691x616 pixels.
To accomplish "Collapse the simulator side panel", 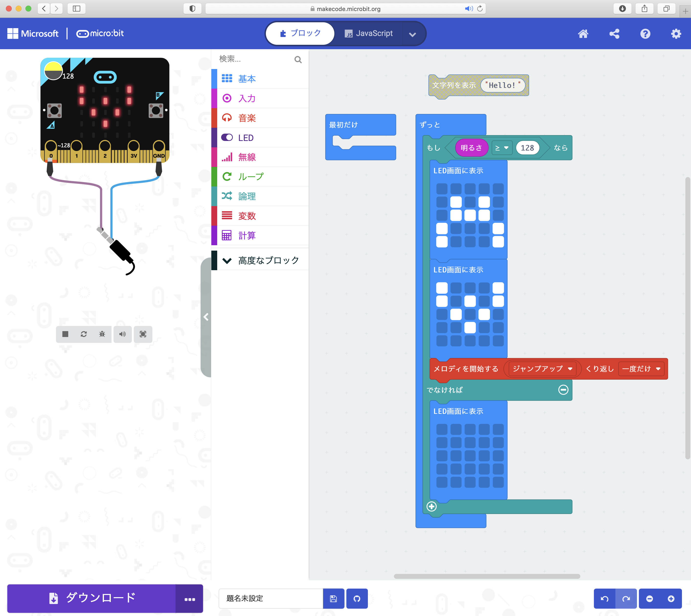I will point(206,317).
